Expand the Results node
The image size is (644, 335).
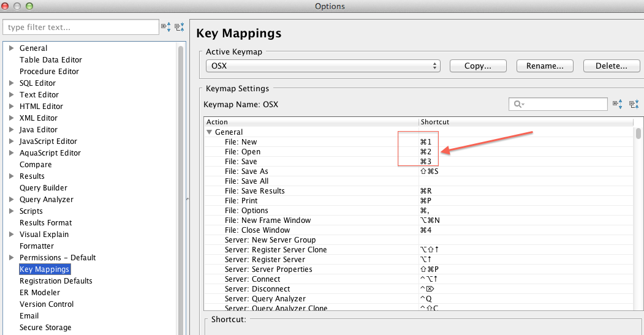pyautogui.click(x=12, y=176)
